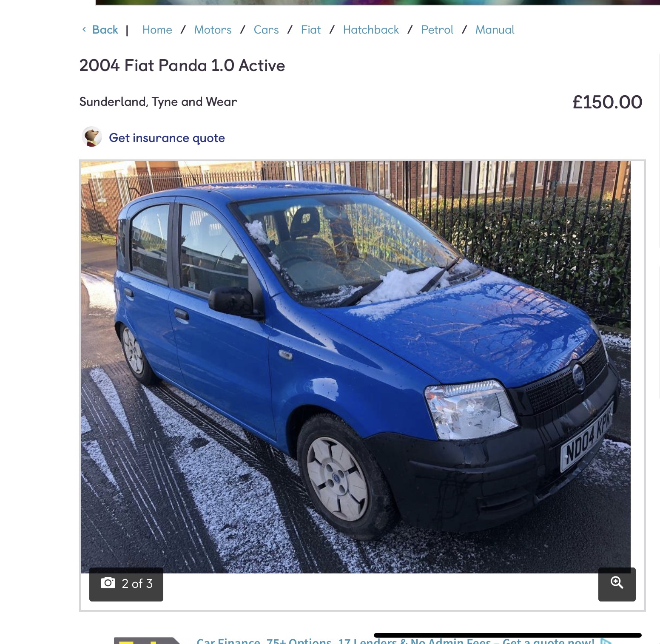Click the blue Fiat Panda photo
The height and width of the screenshot is (644, 660).
point(356,367)
